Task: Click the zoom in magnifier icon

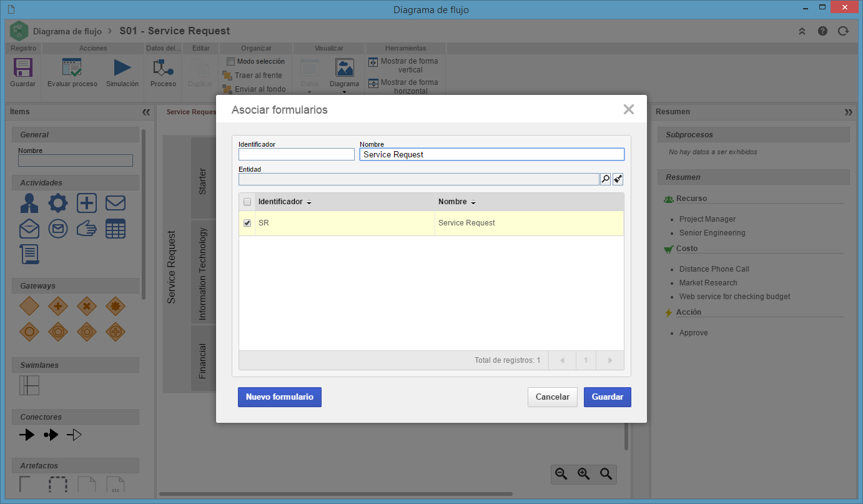Action: point(584,474)
